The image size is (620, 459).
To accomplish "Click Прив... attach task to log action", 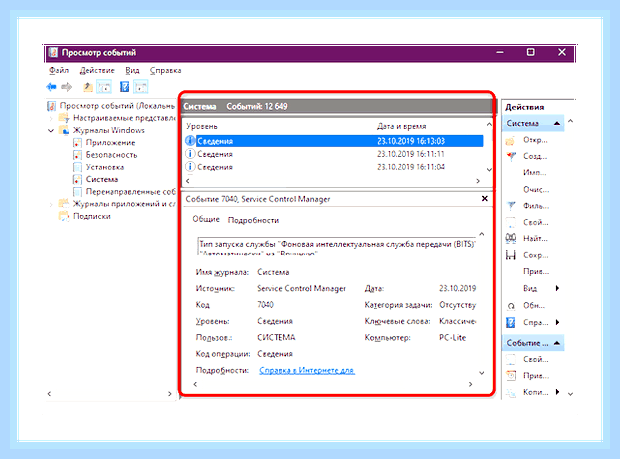I will click(536, 272).
